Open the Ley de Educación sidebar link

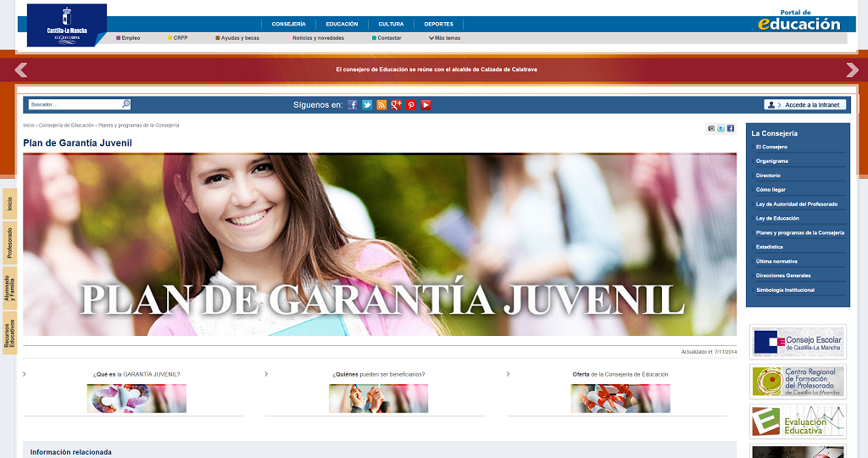click(x=777, y=218)
